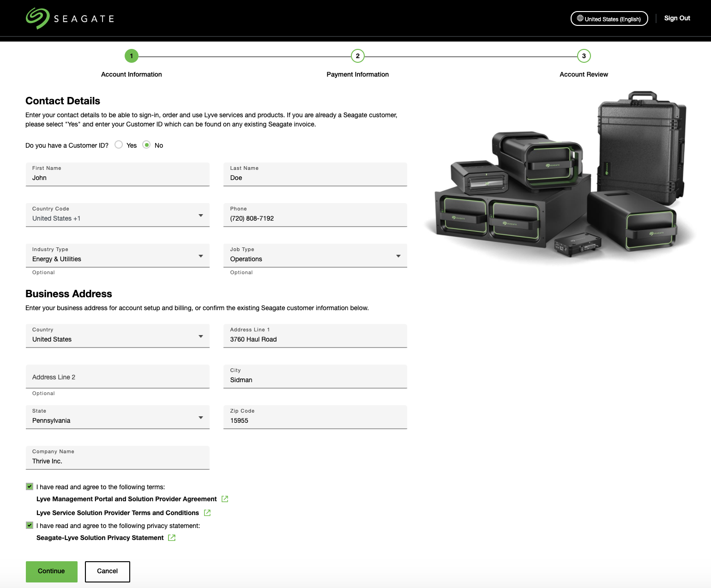Click the Cancel button

(108, 571)
